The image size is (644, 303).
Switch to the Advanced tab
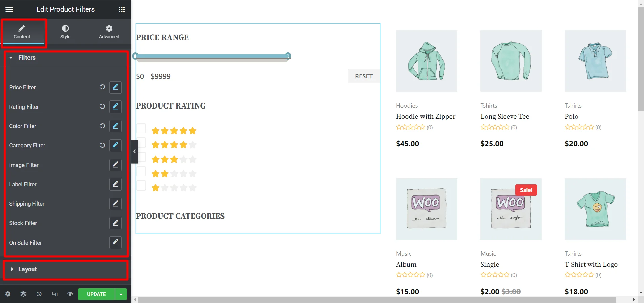tap(109, 32)
